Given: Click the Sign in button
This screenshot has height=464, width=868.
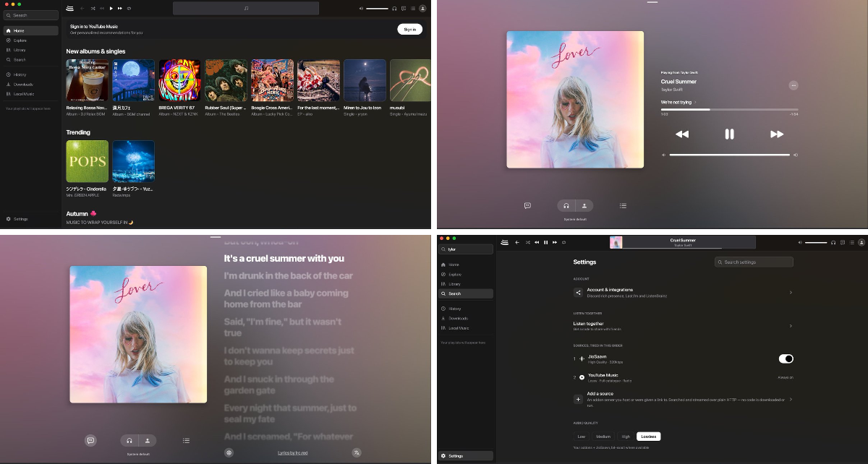Looking at the screenshot, I should tap(409, 29).
